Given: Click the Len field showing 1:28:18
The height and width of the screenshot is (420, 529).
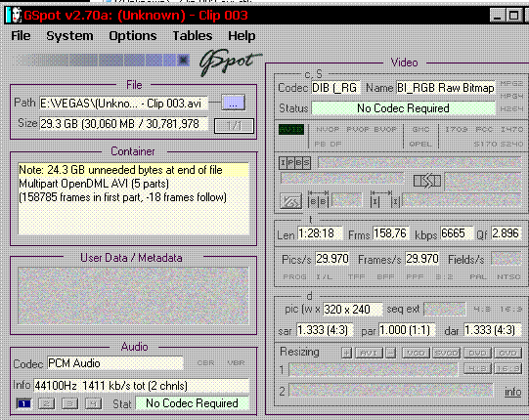Looking at the screenshot, I should (320, 233).
